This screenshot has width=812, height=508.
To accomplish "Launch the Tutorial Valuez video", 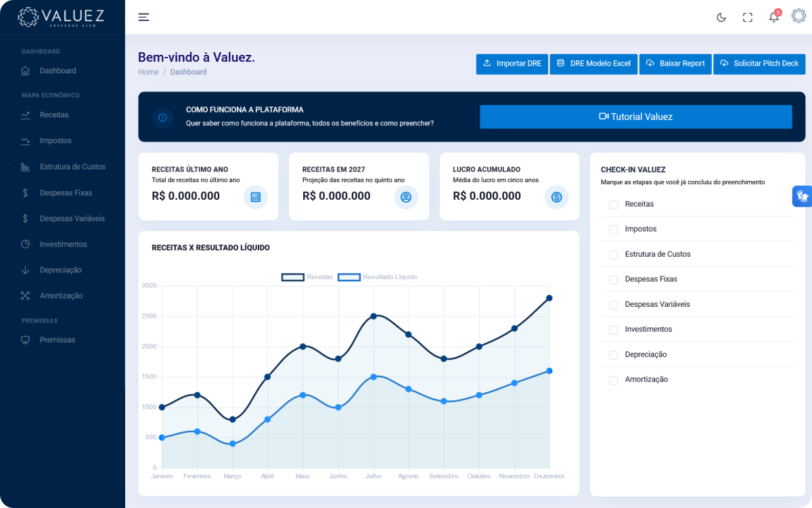I will point(636,117).
